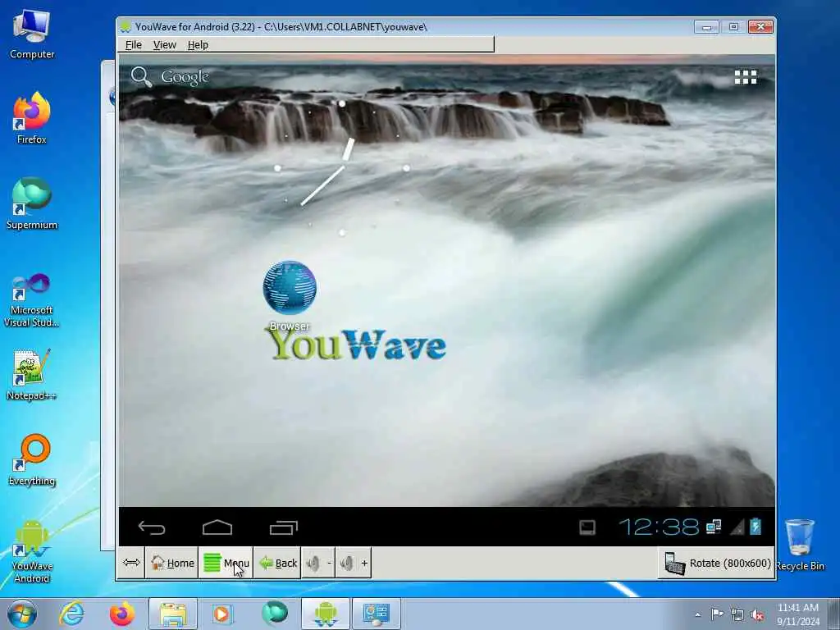This screenshot has width=840, height=630.
Task: Tap the Google search magnifier icon
Action: 141,76
